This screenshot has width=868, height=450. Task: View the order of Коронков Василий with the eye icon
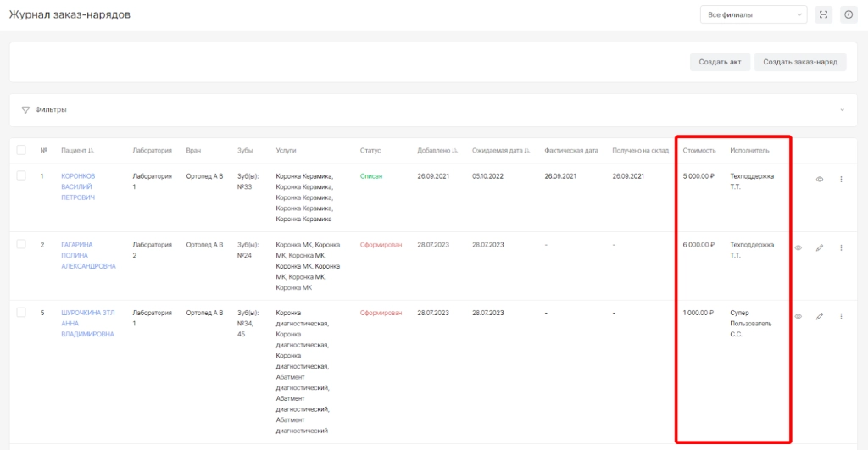820,180
